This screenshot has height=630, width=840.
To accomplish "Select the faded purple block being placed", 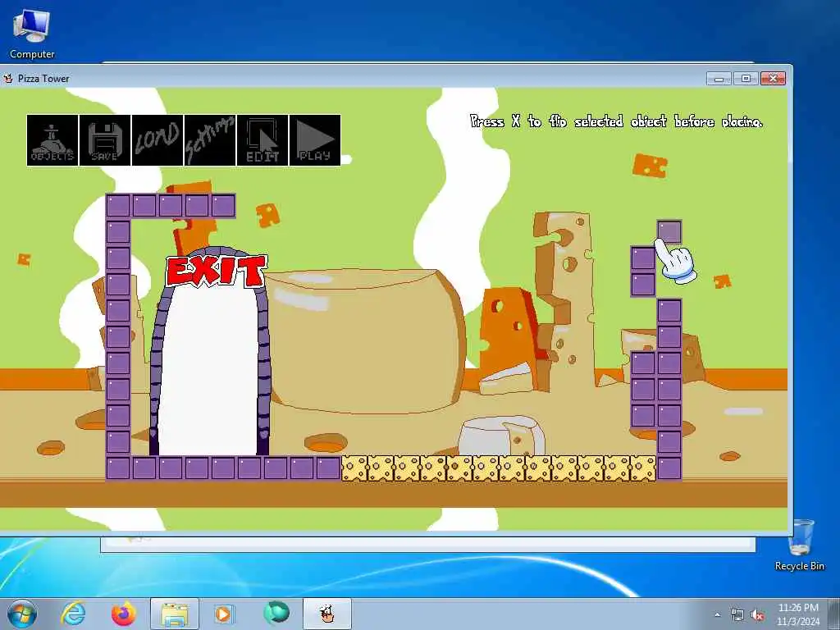I will click(x=669, y=232).
